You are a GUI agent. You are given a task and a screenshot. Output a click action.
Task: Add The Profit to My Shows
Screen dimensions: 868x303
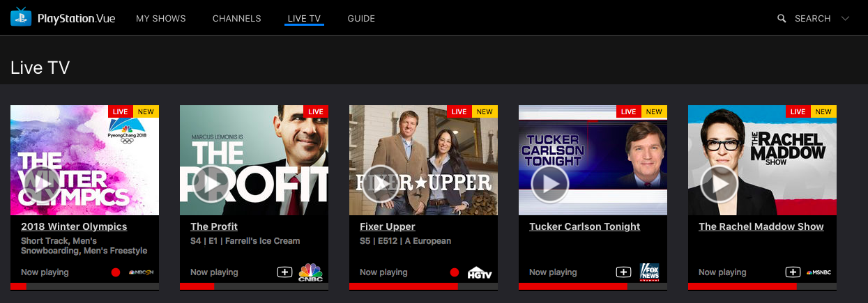pyautogui.click(x=284, y=272)
